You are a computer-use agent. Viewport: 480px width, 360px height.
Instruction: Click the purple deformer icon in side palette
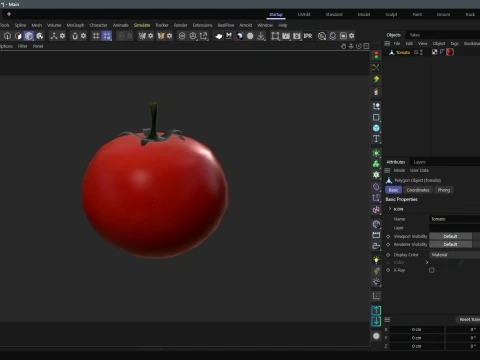tap(376, 187)
